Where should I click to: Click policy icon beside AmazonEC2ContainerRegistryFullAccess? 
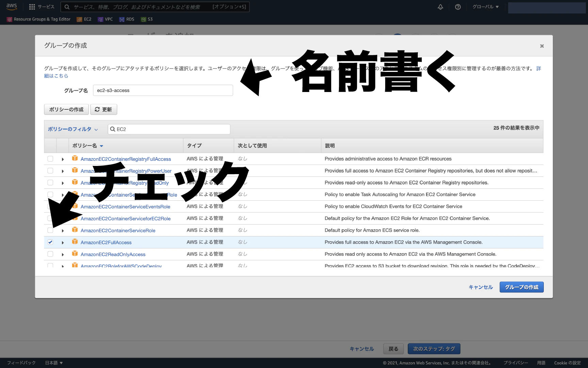[75, 158]
